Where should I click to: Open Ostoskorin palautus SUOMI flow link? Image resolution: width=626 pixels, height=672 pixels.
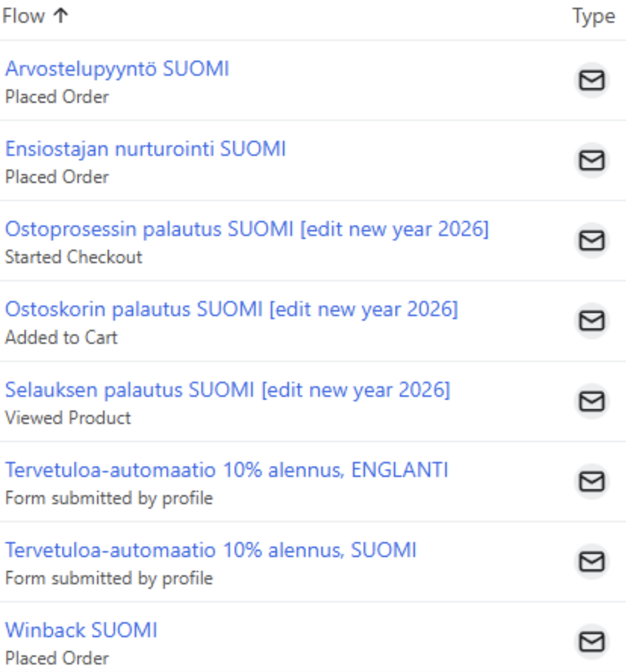pos(231,309)
